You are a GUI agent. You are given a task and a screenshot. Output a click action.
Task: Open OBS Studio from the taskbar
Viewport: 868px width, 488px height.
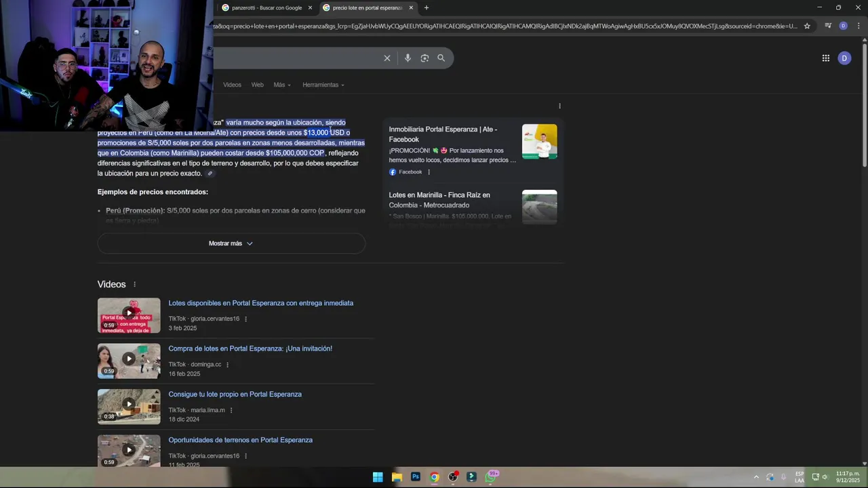point(453,477)
